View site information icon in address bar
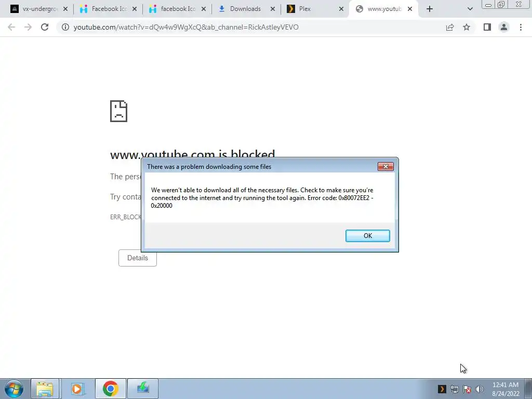The width and height of the screenshot is (532, 399). click(x=65, y=27)
